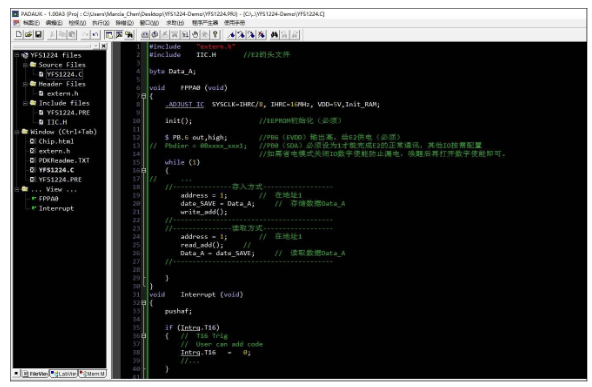Image resolution: width=592 pixels, height=387 pixels.
Task: Jump to Interrupt in the View list
Action: pos(56,208)
